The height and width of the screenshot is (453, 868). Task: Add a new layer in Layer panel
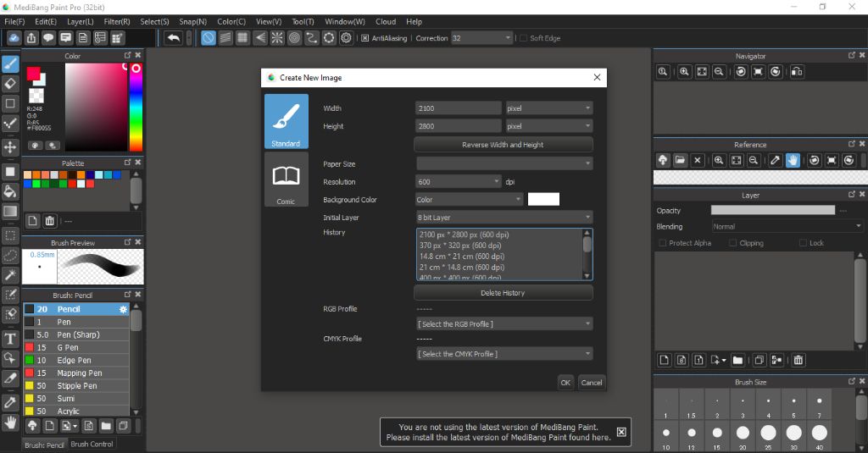tap(665, 360)
